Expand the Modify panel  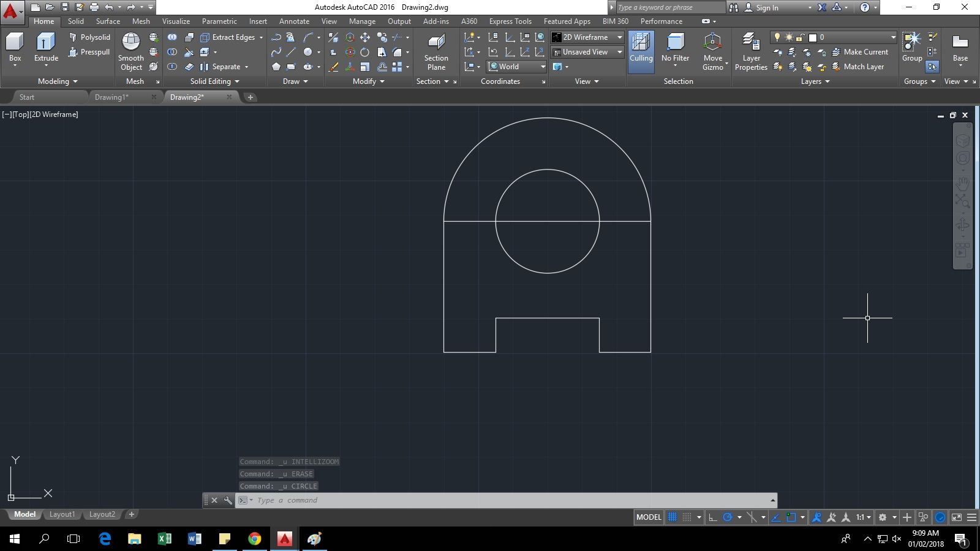click(369, 81)
